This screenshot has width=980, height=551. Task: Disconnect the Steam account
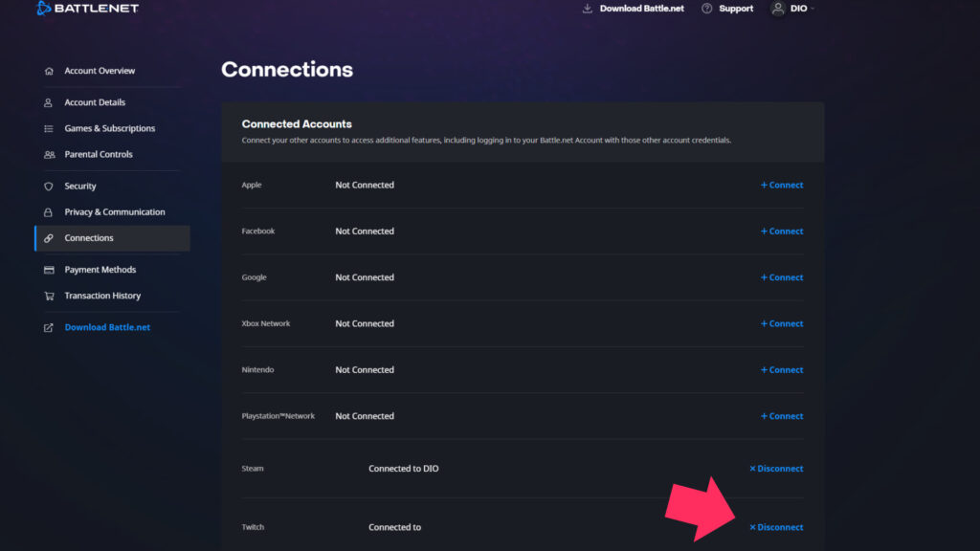(775, 469)
